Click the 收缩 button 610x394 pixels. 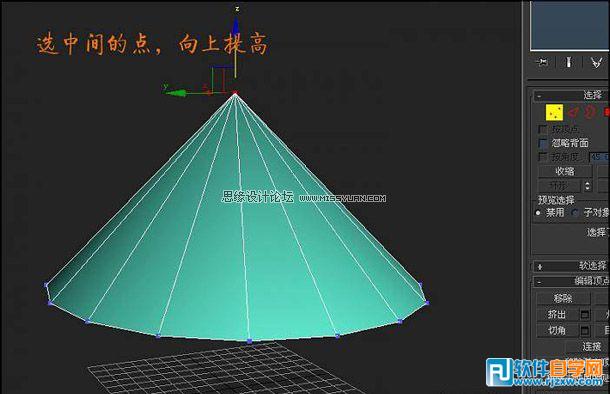tap(565, 171)
